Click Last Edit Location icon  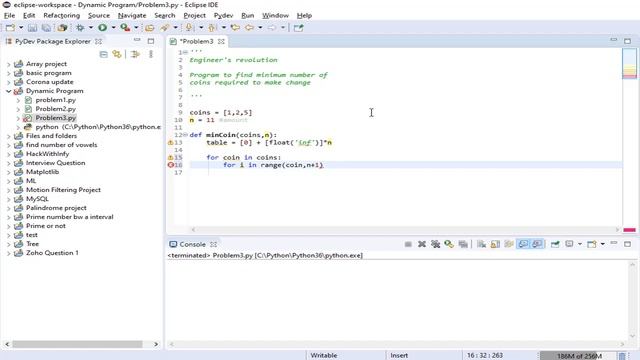pyautogui.click(x=235, y=28)
